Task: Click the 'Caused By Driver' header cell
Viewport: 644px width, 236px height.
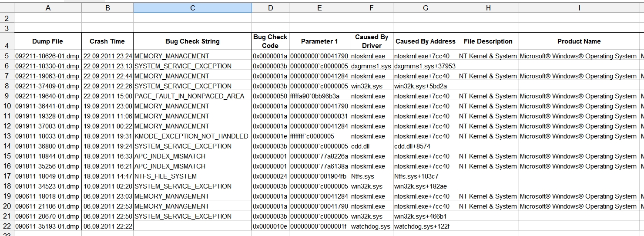Action: click(371, 41)
